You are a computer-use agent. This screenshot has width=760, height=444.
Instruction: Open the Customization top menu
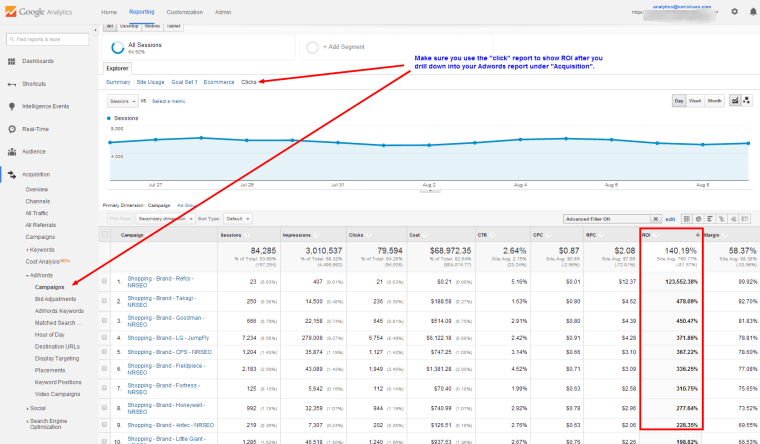tap(185, 12)
